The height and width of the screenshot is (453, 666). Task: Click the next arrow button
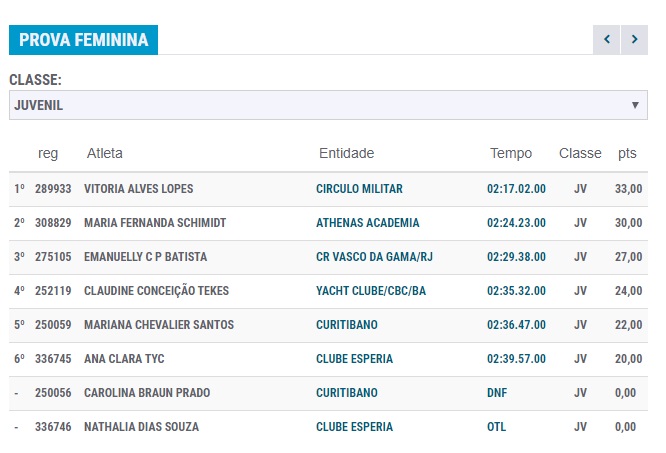tap(634, 40)
